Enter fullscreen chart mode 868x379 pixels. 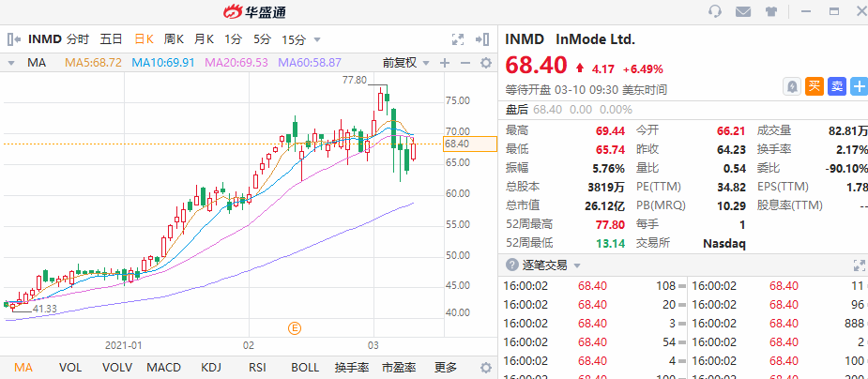458,39
